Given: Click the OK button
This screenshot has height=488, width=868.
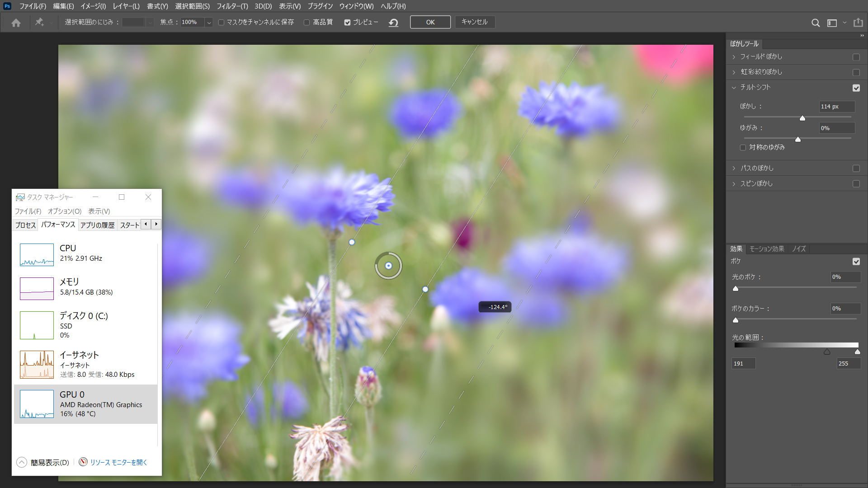Looking at the screenshot, I should [430, 22].
